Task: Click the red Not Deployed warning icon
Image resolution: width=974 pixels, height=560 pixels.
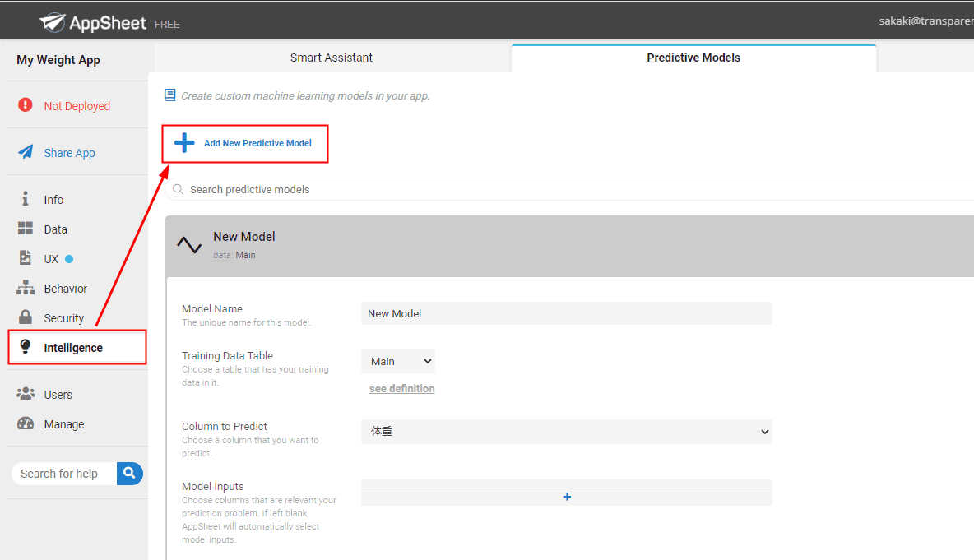Action: [26, 105]
